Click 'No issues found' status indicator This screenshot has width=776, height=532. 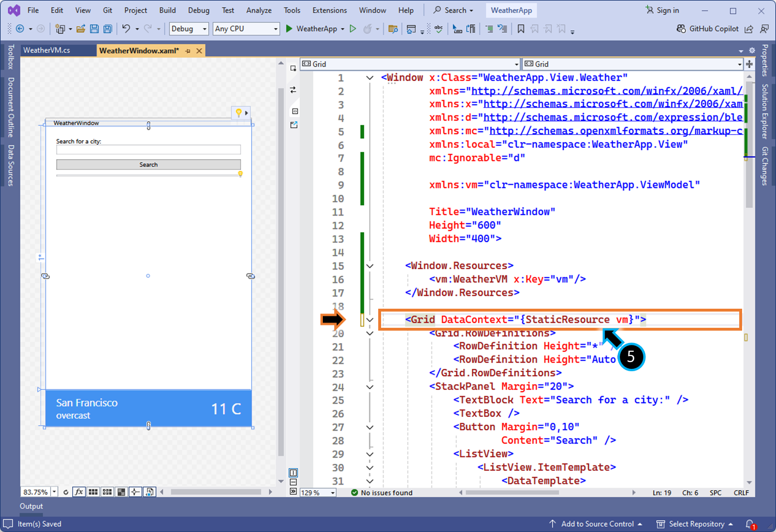(382, 492)
